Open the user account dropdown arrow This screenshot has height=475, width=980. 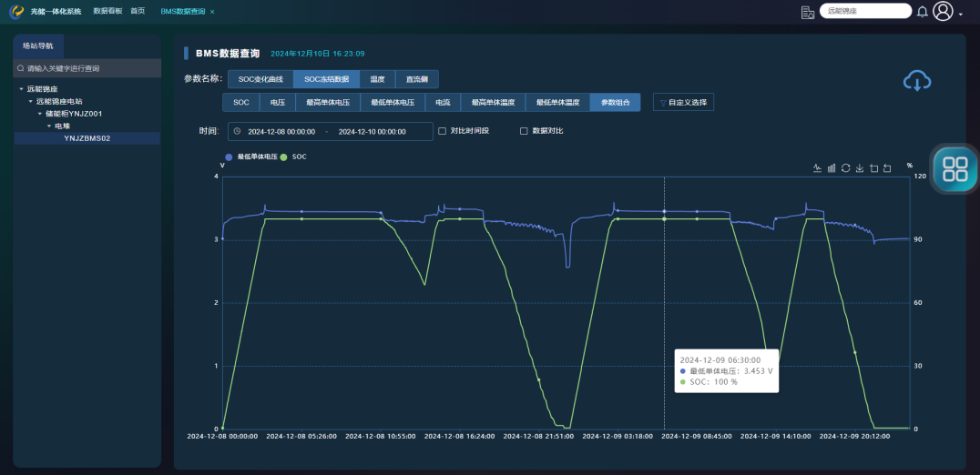pyautogui.click(x=960, y=15)
